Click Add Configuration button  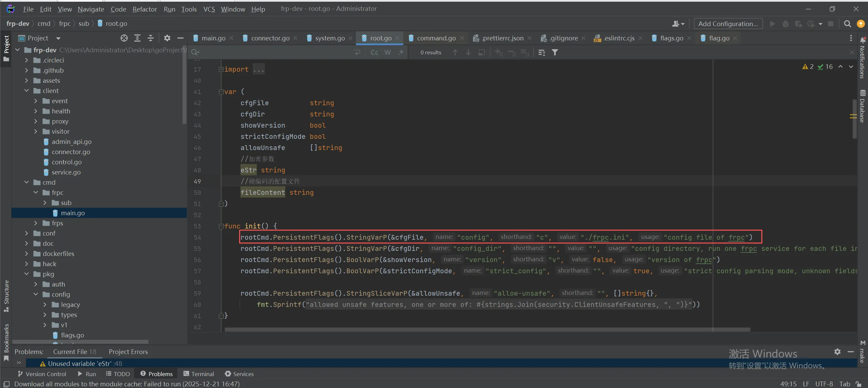click(x=728, y=24)
